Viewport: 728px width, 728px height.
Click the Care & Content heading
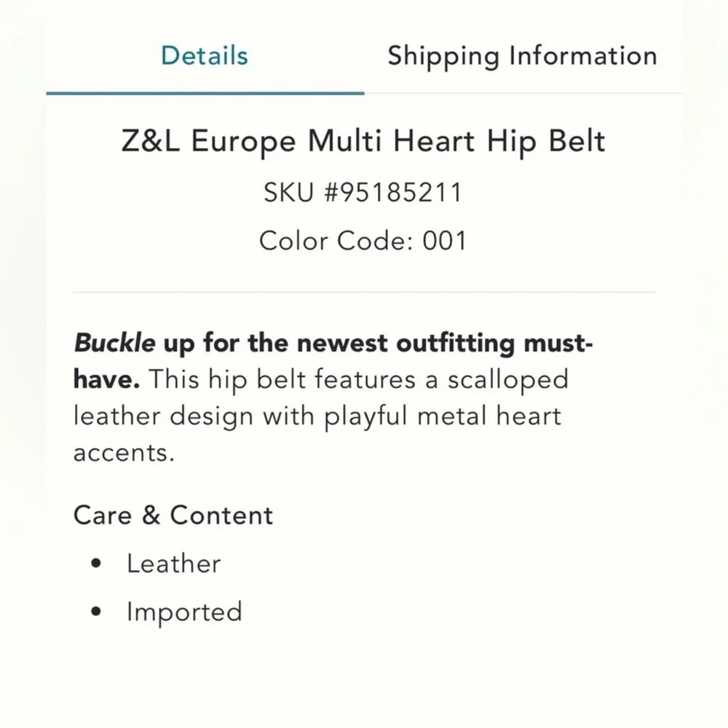(x=173, y=515)
